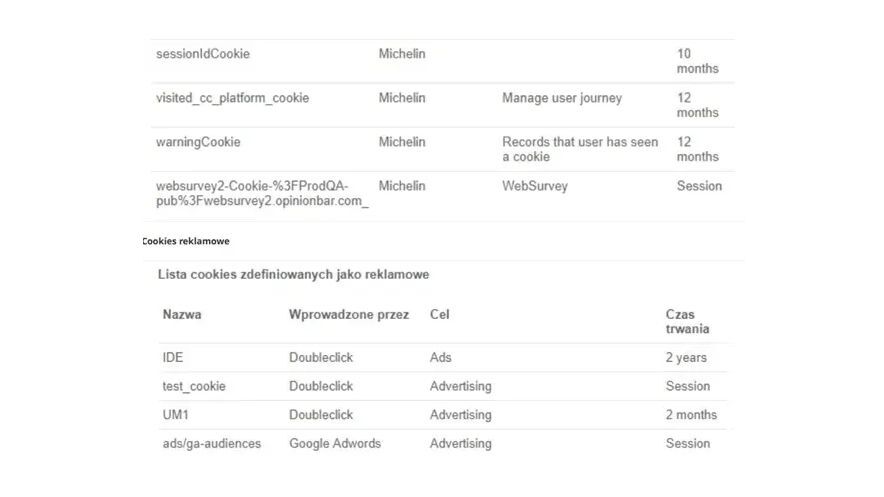Select the 'Cel' column header
Viewport: 884px width, 497px height.
[440, 314]
